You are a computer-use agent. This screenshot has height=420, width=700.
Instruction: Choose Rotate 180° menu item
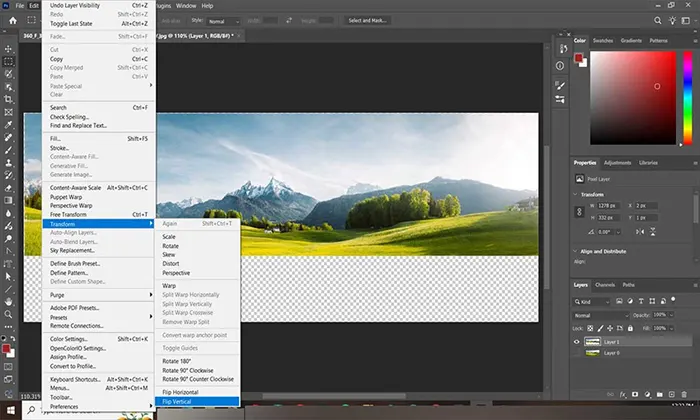197,361
